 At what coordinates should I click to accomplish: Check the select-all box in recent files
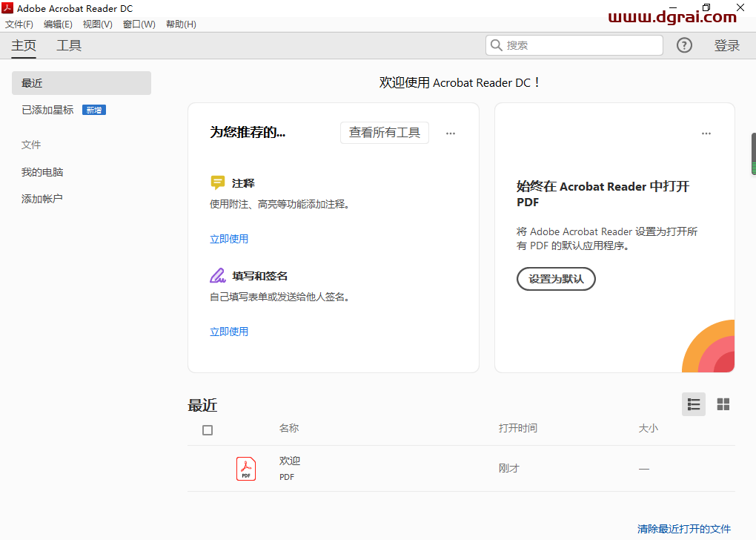[x=208, y=429]
